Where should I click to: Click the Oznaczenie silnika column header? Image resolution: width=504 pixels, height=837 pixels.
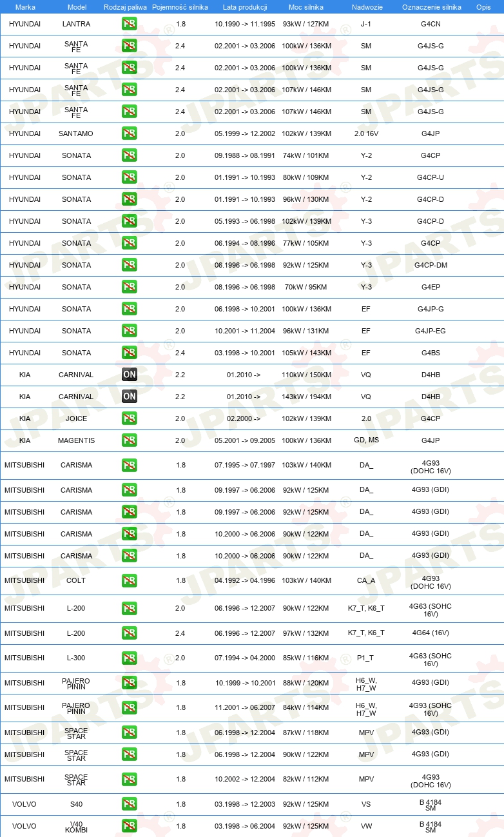[431, 6]
